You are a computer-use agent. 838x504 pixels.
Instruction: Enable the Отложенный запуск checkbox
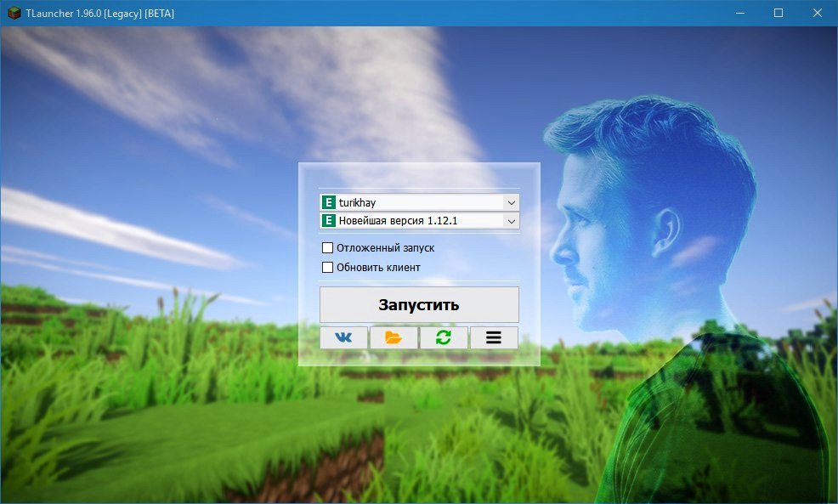click(327, 248)
